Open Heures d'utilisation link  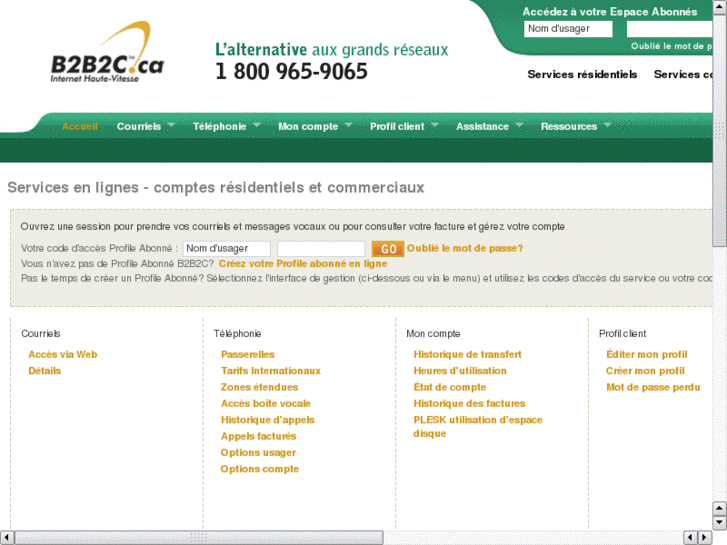[x=460, y=371]
